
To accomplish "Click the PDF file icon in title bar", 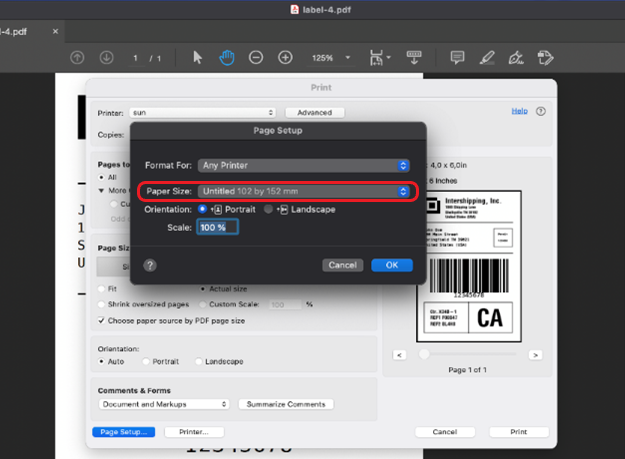I will click(295, 9).
